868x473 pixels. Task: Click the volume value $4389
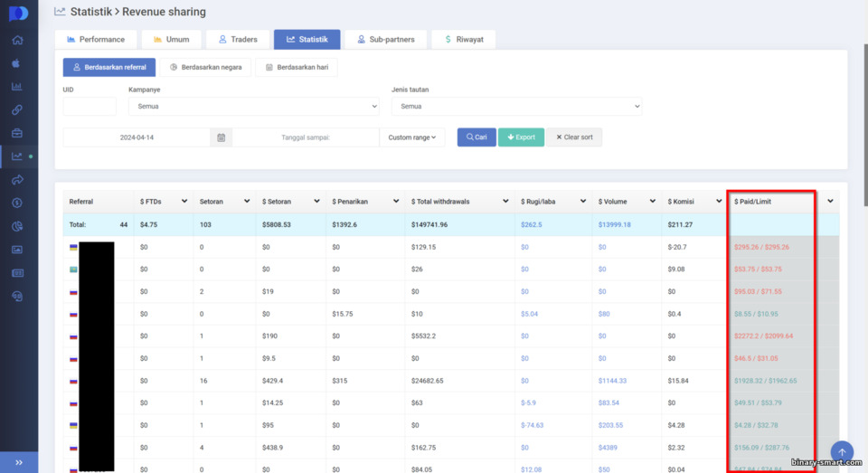[x=608, y=448]
